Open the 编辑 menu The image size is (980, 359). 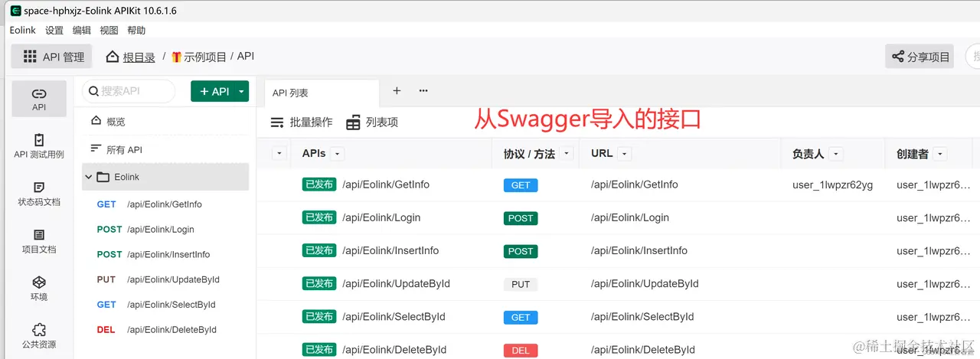(81, 30)
